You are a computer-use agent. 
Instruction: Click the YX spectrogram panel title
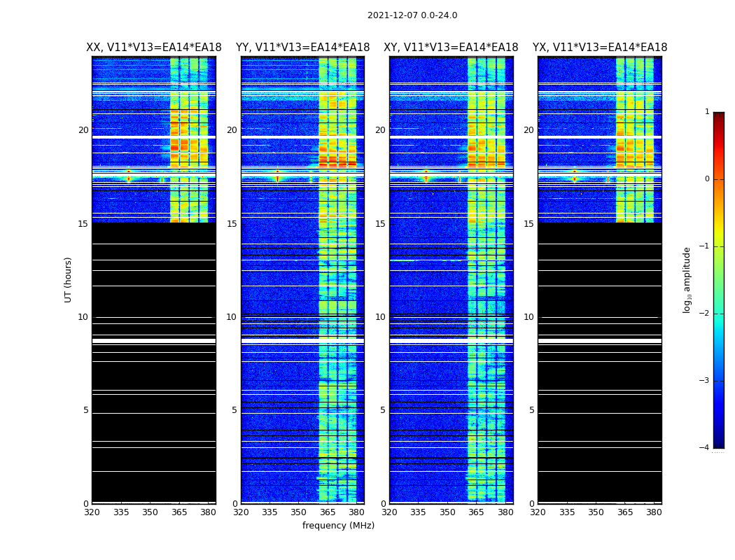[x=600, y=48]
